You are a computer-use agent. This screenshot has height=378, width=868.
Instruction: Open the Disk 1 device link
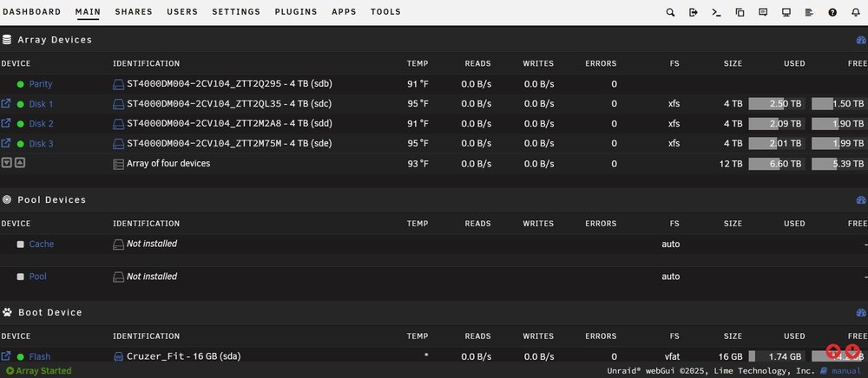click(41, 104)
